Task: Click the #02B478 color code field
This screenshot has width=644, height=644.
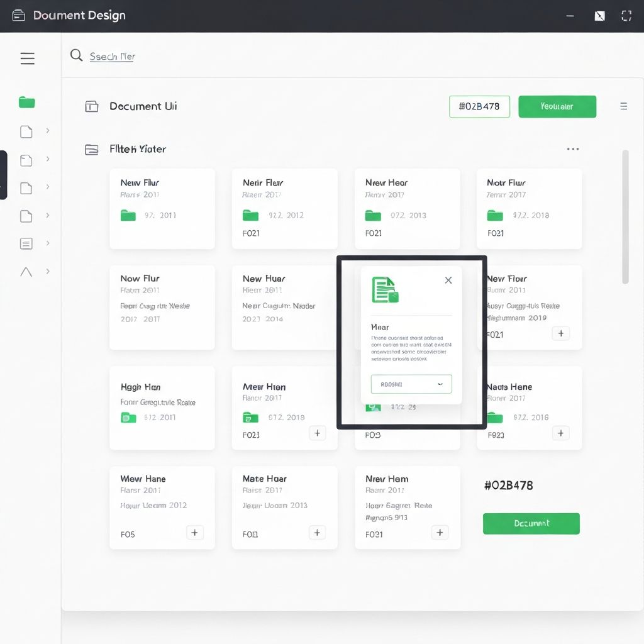Action: (x=479, y=106)
